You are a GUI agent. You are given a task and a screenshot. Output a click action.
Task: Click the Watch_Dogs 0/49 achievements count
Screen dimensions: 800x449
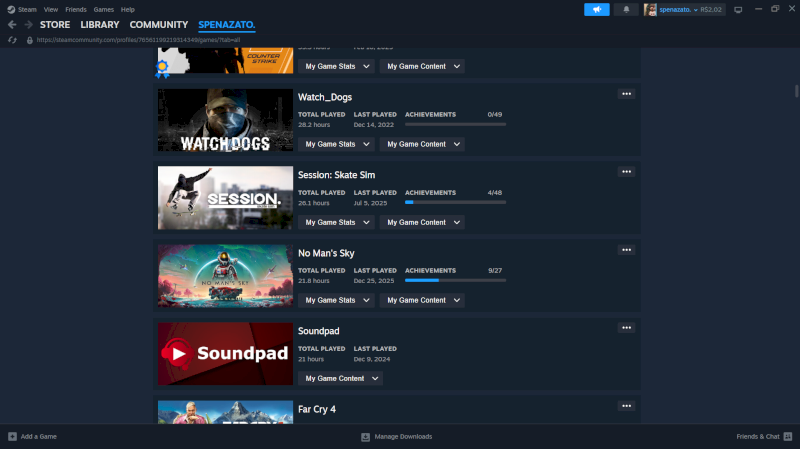(x=494, y=115)
